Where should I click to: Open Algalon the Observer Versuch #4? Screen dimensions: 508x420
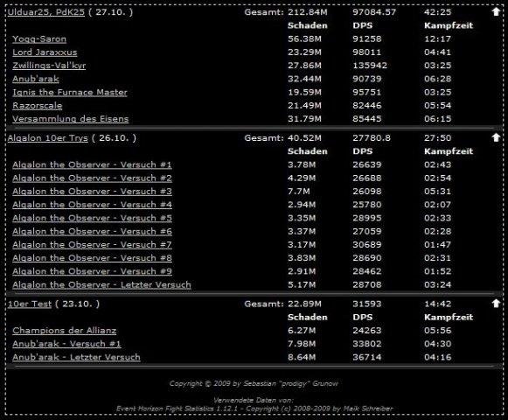point(92,205)
